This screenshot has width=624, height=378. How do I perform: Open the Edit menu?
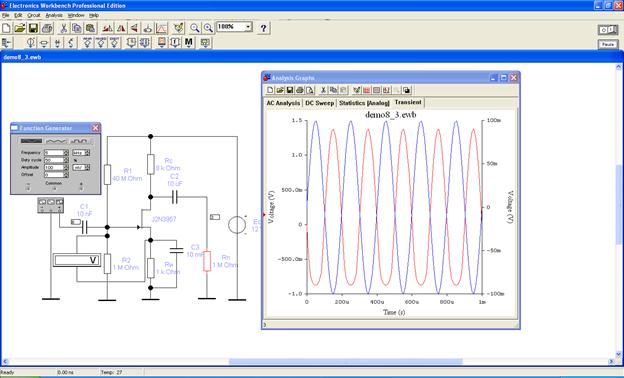18,15
